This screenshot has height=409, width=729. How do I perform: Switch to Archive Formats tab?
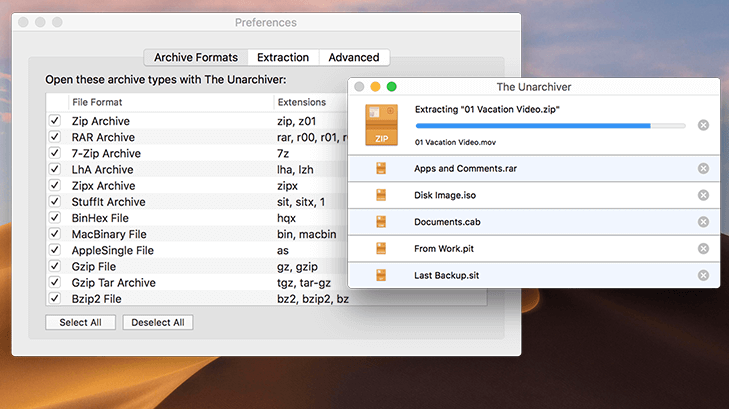pos(196,57)
